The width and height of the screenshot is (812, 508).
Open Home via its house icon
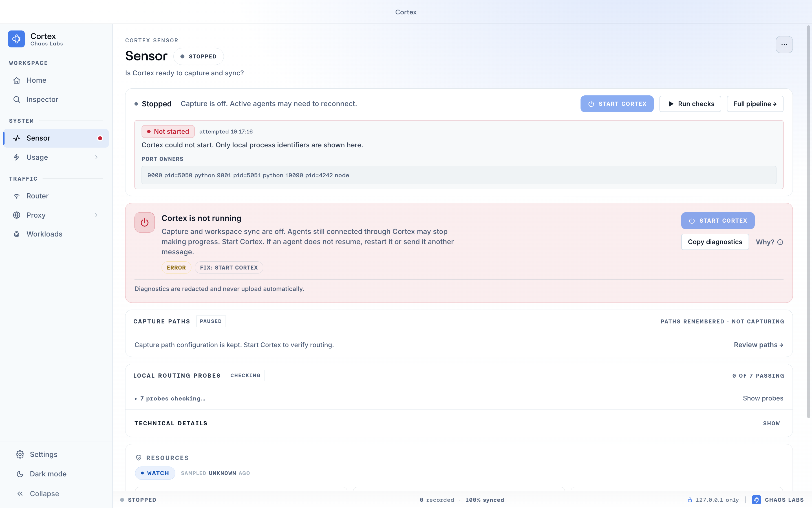point(17,80)
